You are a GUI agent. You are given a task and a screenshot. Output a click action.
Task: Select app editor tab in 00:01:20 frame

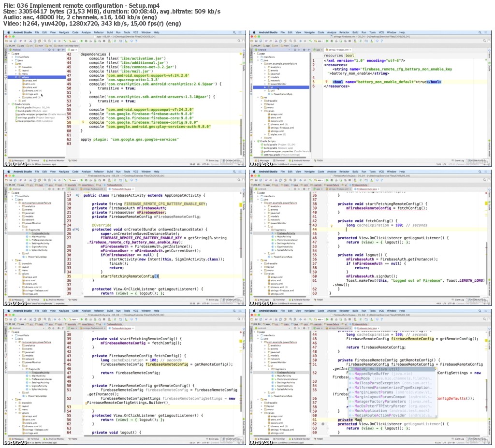point(72,50)
